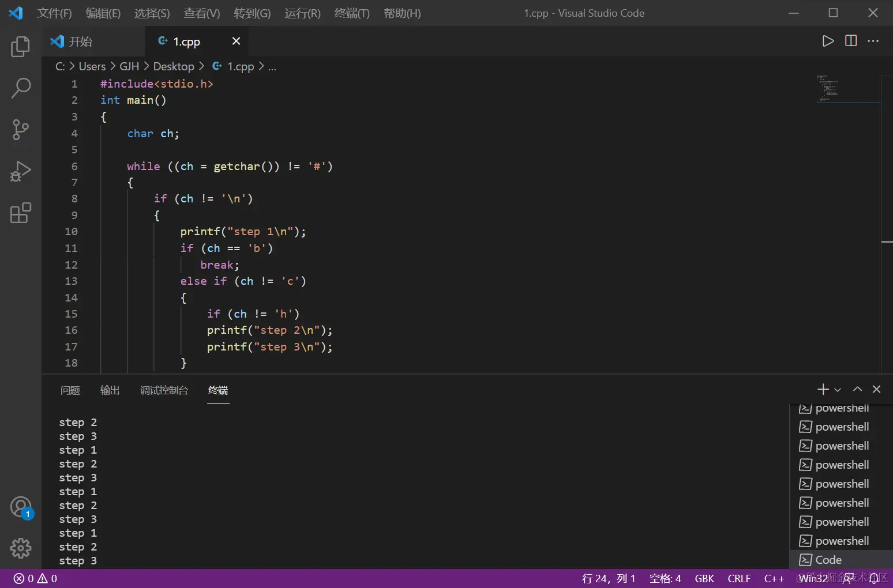The height and width of the screenshot is (588, 893).
Task: Expand the breadcrumb symbol ellipsis
Action: click(272, 67)
